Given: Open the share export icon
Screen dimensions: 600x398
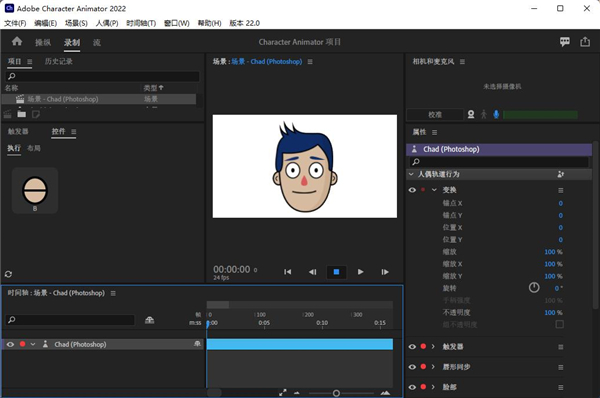Looking at the screenshot, I should (585, 41).
